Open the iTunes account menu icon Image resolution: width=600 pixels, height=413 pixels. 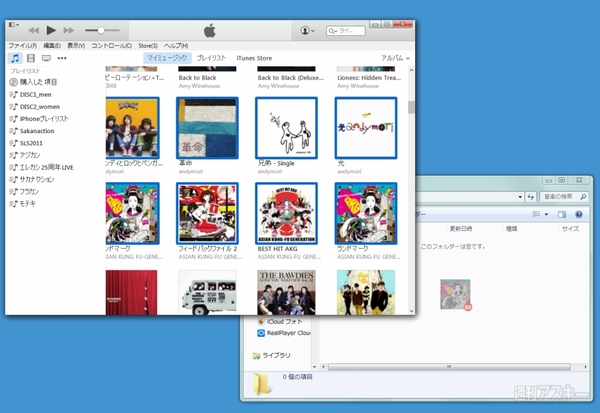click(307, 30)
